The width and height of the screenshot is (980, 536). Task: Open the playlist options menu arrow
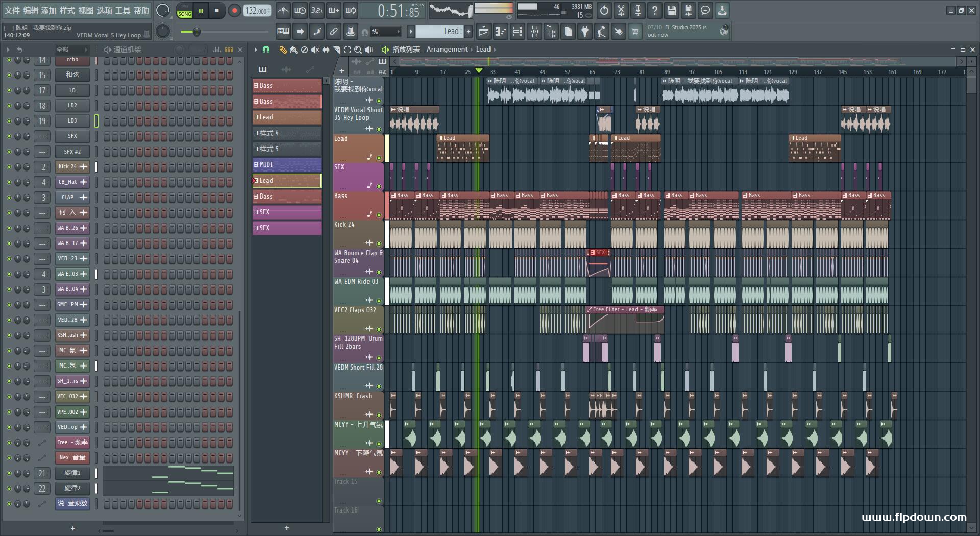point(256,50)
